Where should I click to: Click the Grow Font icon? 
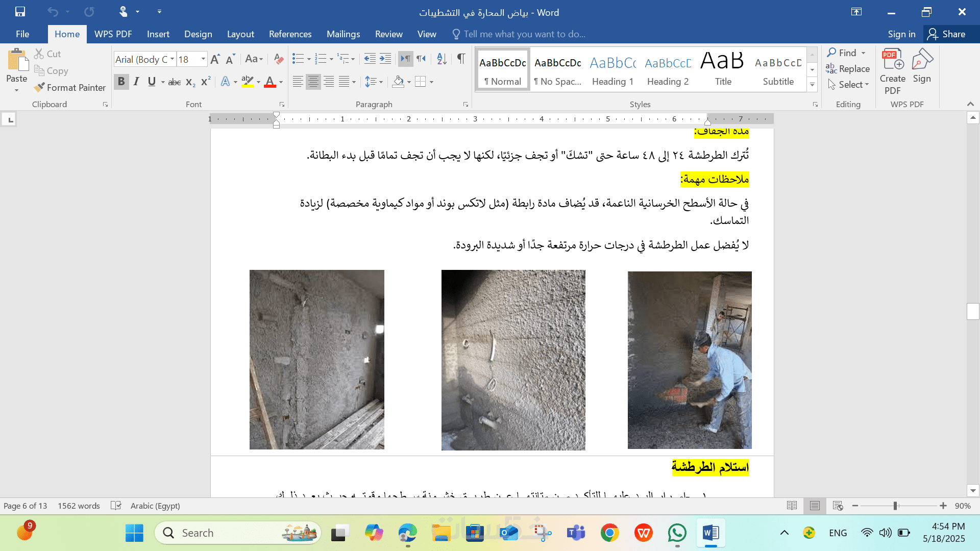point(215,59)
